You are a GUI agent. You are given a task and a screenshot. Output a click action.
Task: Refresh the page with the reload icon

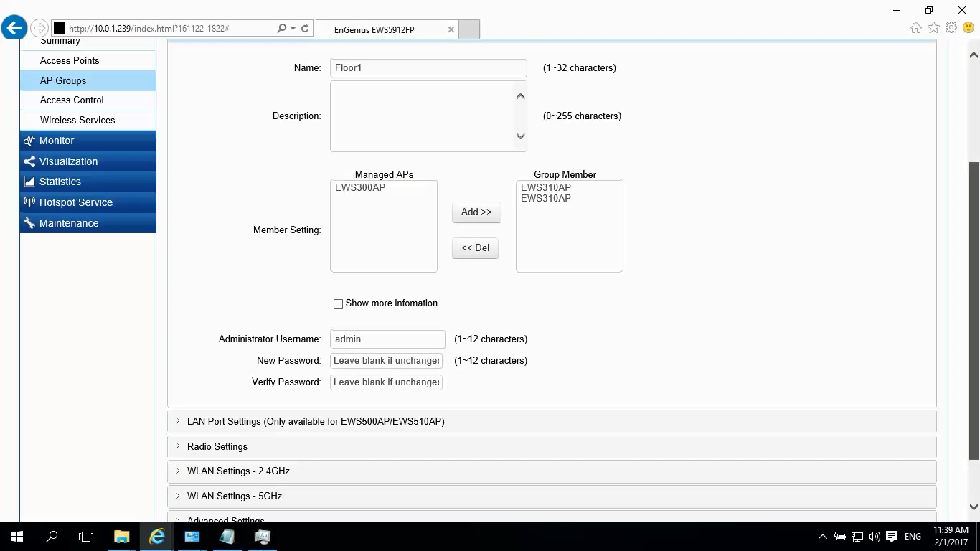pos(305,29)
